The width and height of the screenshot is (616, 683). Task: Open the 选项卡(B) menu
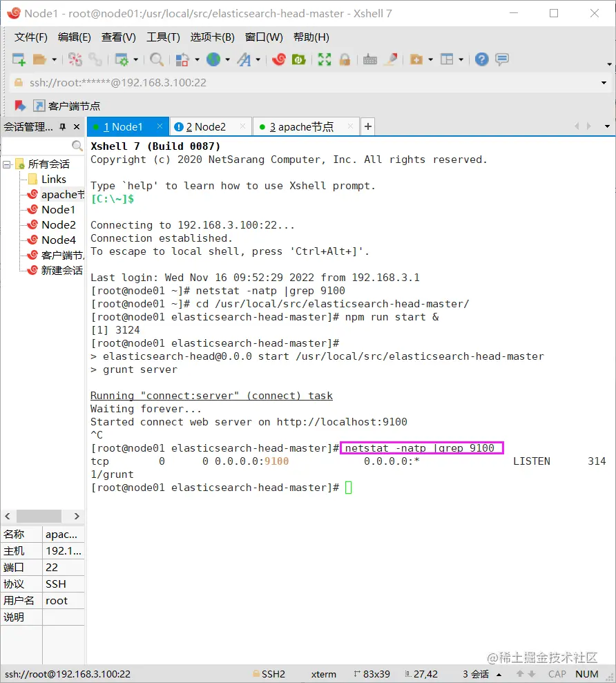(213, 37)
